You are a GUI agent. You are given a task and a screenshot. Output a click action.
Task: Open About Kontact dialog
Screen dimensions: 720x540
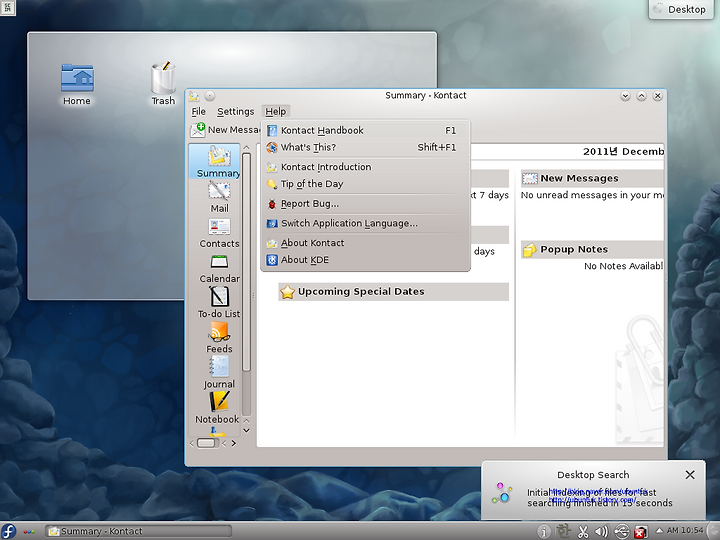coord(365,243)
